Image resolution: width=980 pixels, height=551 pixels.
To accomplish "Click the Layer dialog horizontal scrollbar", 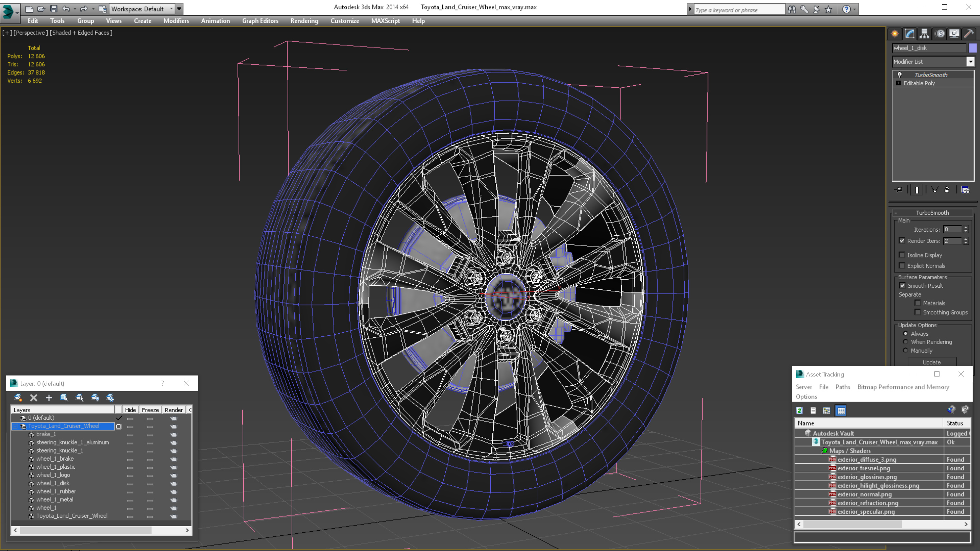I will tap(86, 530).
